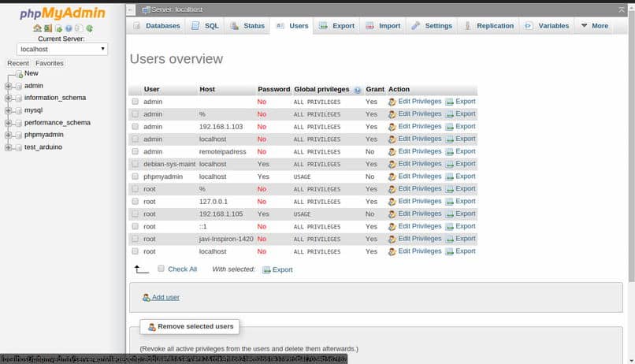This screenshot has width=635, height=364.
Task: Click the Add user icon
Action: [147, 298]
